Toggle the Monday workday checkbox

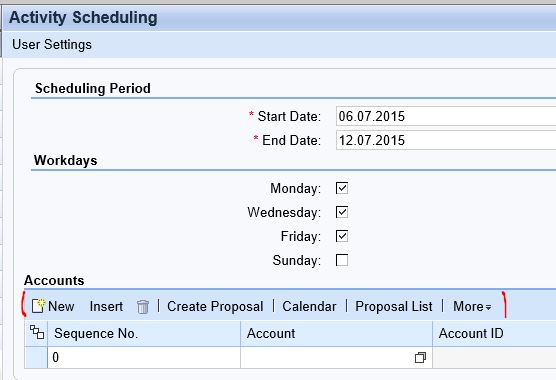[342, 188]
